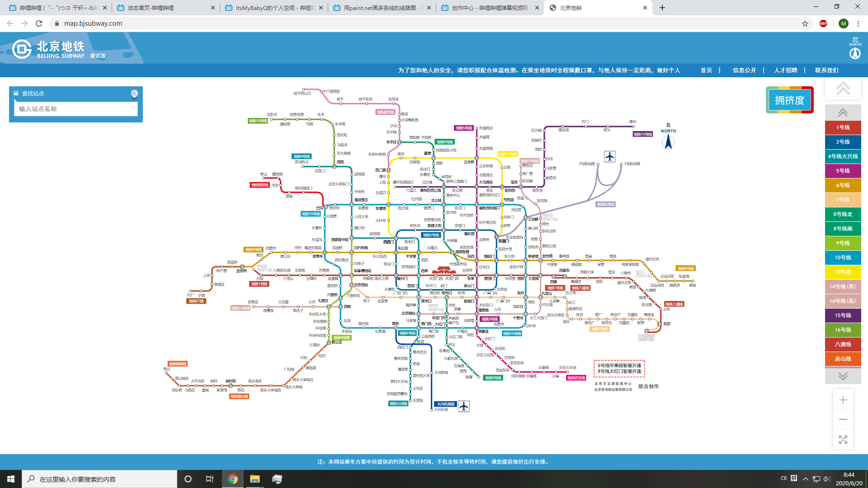This screenshot has height=488, width=868.
Task: Click the Beijing Subway logo
Action: click(x=48, y=49)
